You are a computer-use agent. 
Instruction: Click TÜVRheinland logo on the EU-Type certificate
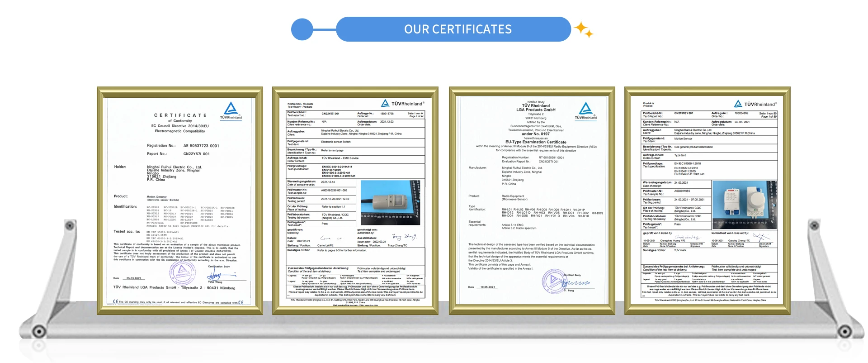click(x=585, y=111)
